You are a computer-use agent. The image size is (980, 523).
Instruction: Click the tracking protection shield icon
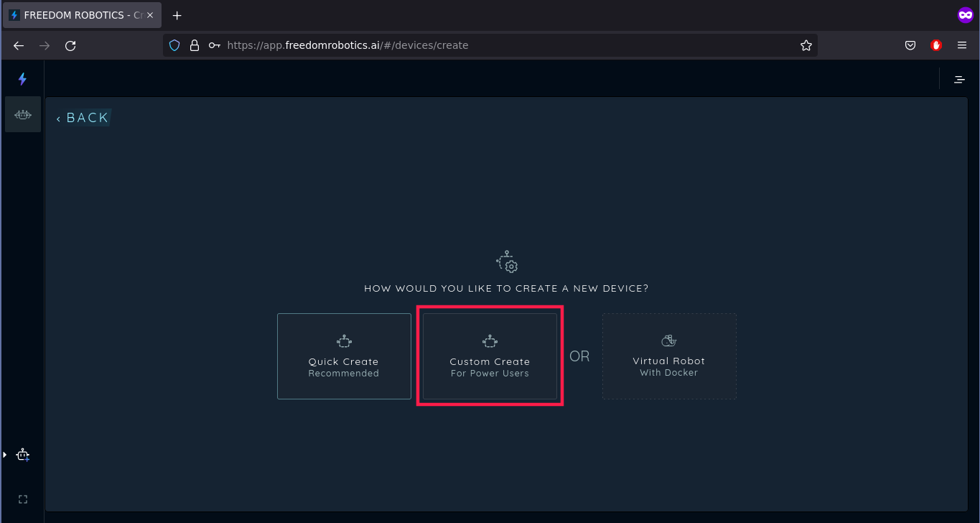pyautogui.click(x=174, y=45)
